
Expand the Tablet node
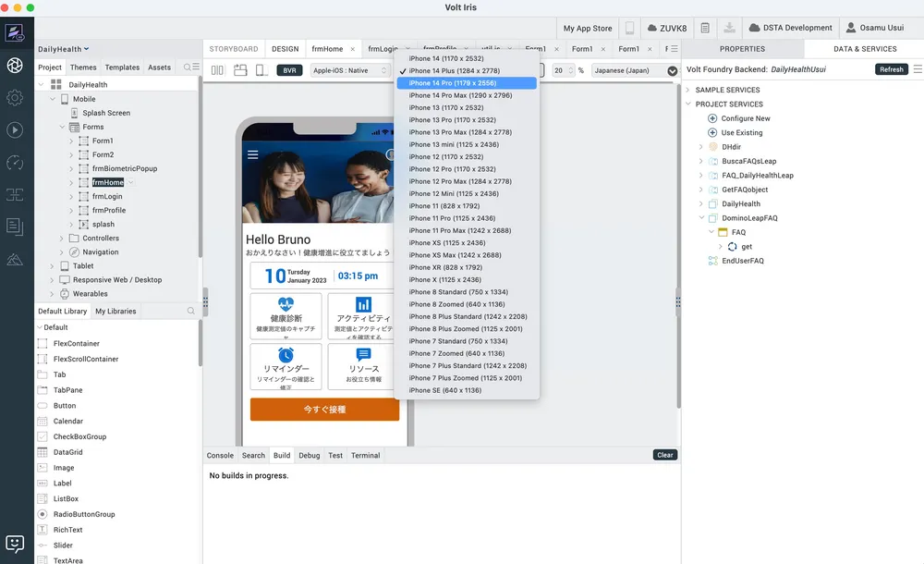[52, 266]
